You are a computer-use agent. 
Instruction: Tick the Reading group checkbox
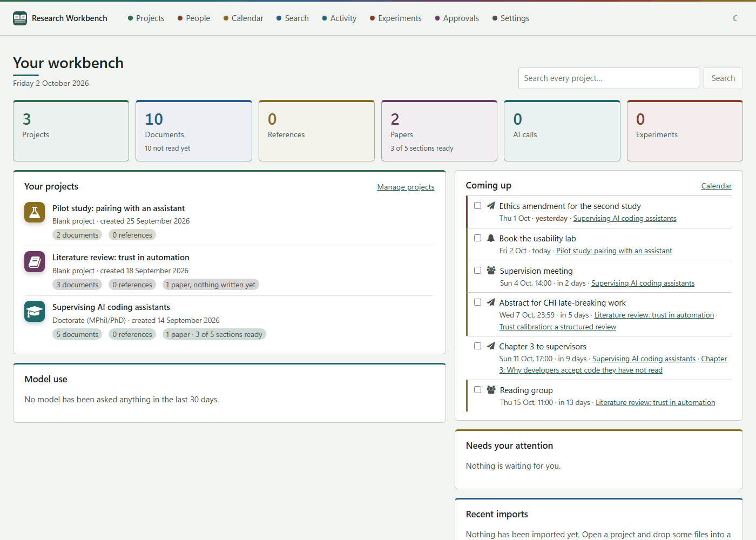pos(478,390)
